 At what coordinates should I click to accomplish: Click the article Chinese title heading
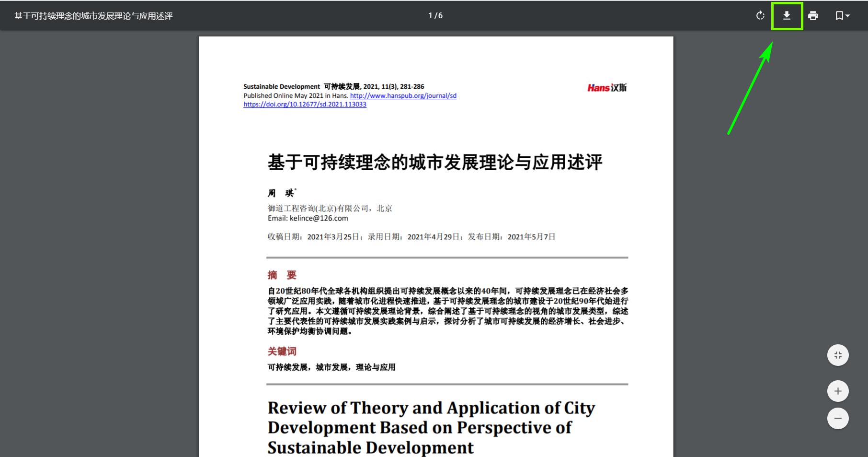(435, 162)
